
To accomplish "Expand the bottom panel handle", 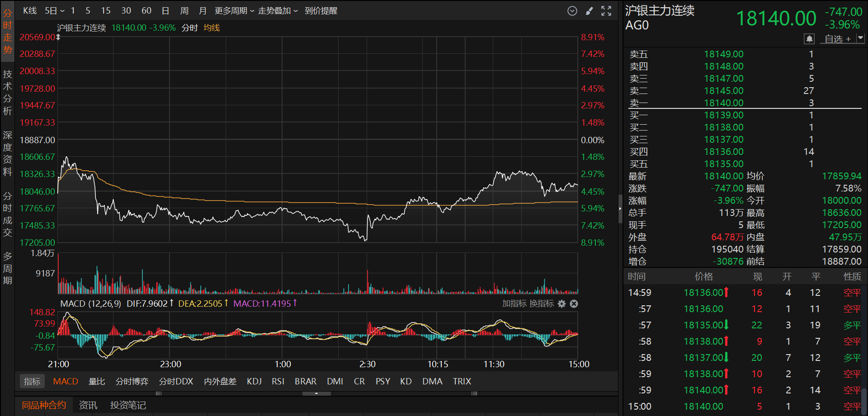I will [x=316, y=393].
